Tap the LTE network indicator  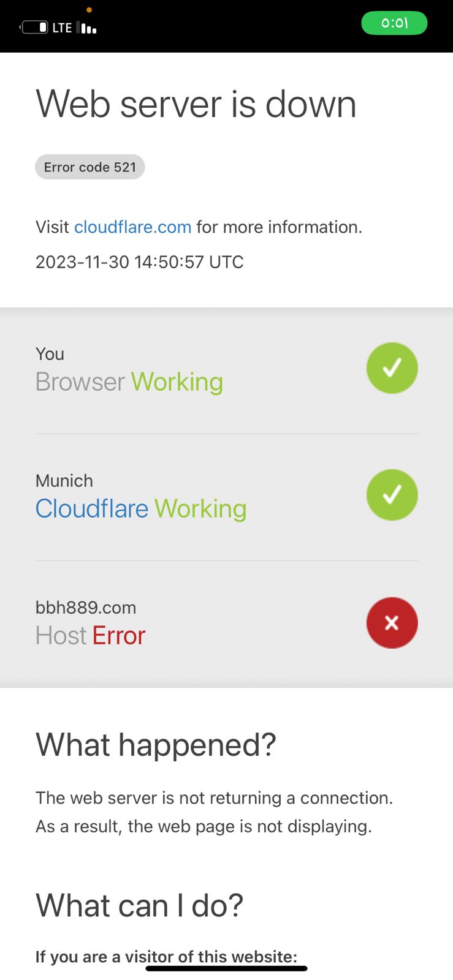[63, 28]
